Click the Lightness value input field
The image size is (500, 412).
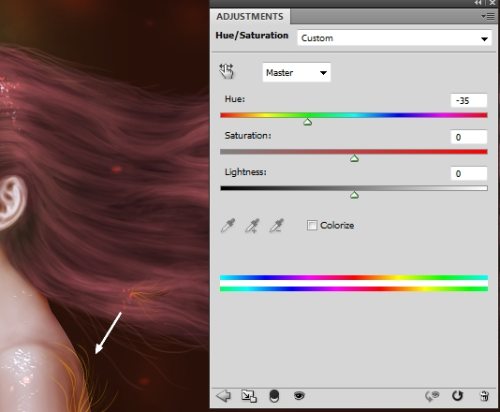point(469,174)
